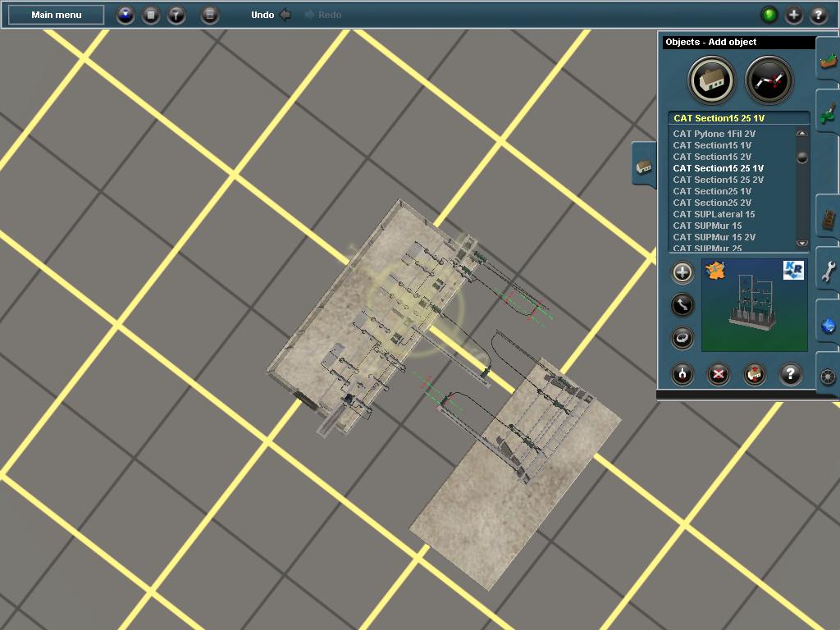The width and height of the screenshot is (840, 630).
Task: Click the house with red arrows tool
Action: tap(755, 374)
